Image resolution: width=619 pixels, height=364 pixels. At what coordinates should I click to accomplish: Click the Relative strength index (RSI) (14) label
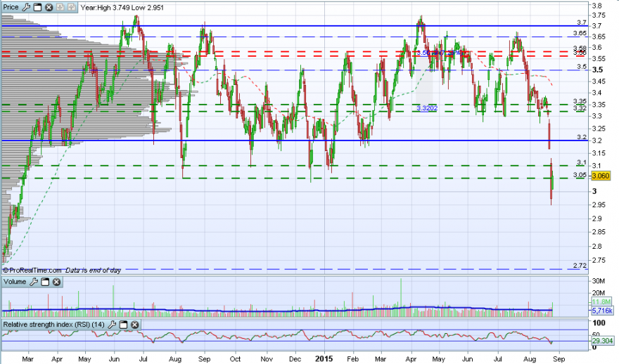(x=53, y=325)
